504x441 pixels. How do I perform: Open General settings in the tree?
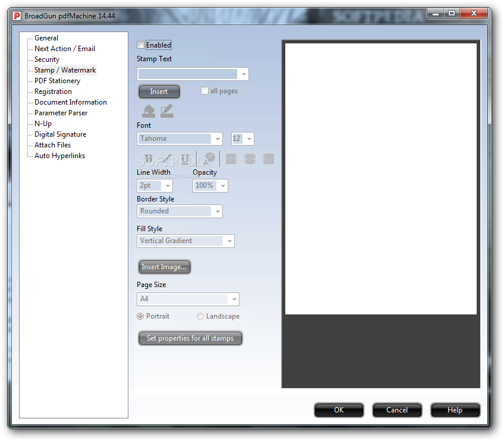46,38
